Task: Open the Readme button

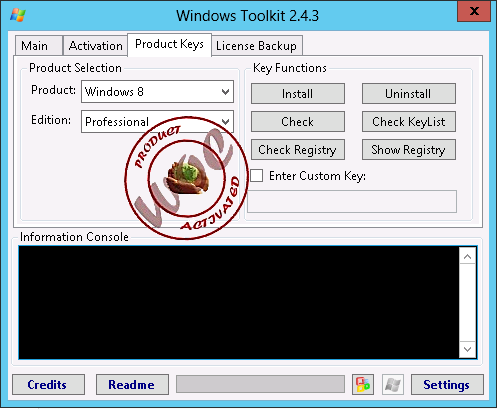Action: tap(132, 384)
